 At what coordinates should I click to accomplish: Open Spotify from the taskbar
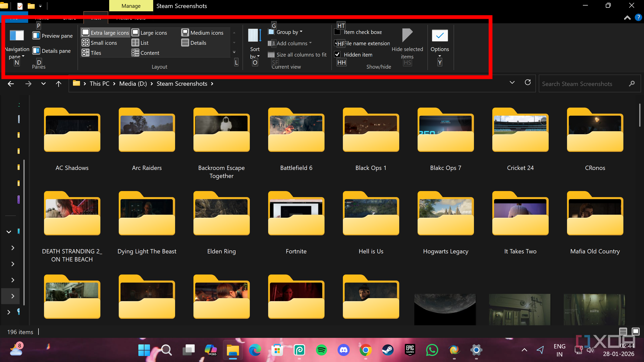point(321,350)
